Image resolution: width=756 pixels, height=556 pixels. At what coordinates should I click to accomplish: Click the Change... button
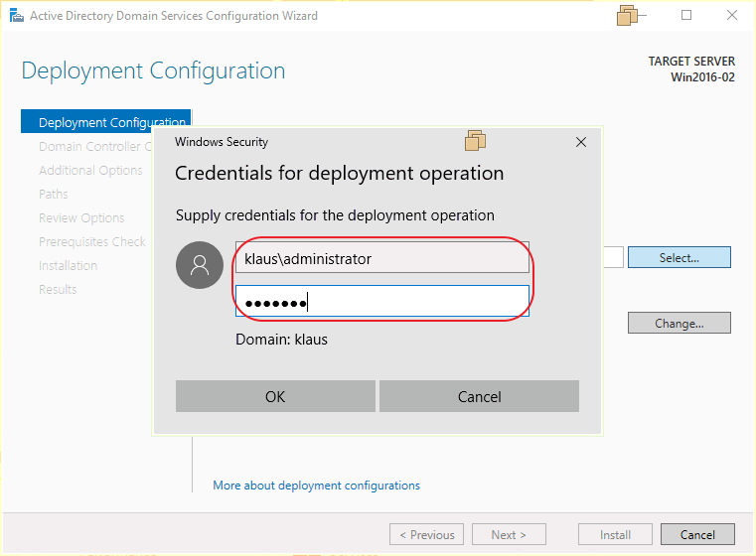679,324
